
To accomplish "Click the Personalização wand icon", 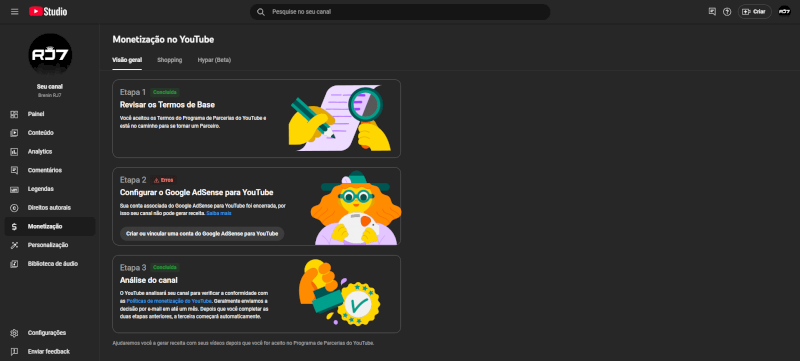I will pos(14,245).
